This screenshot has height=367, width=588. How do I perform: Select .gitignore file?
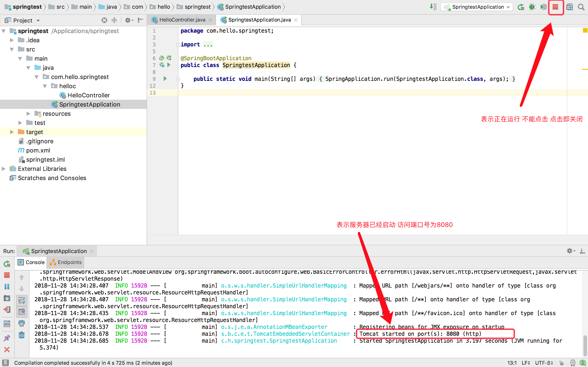click(36, 141)
